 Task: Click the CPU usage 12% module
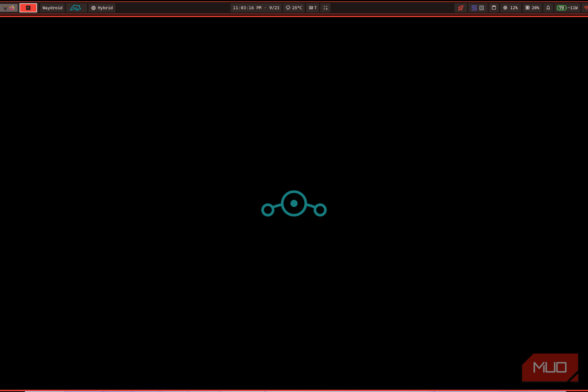point(510,8)
